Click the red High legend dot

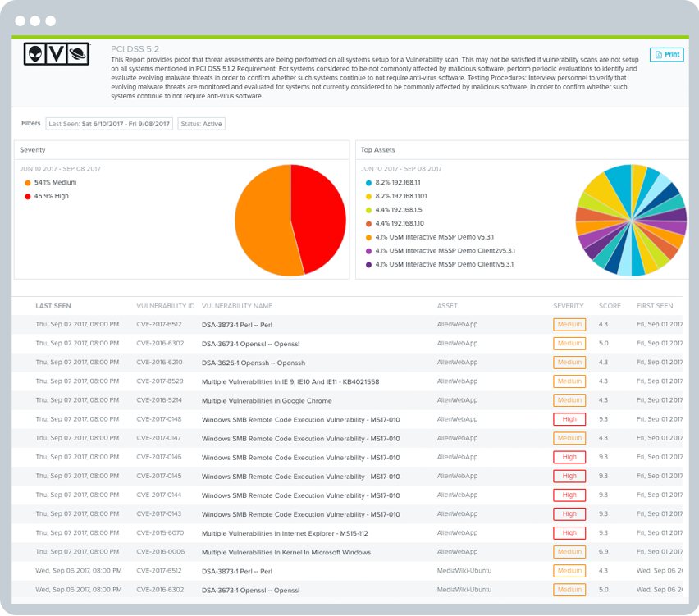coord(28,197)
